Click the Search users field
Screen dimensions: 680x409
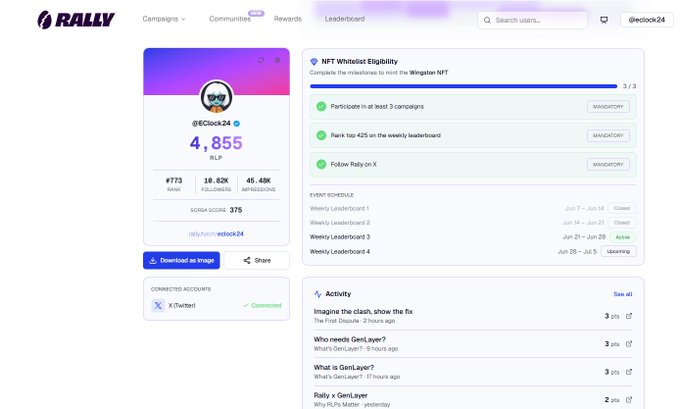coord(532,20)
